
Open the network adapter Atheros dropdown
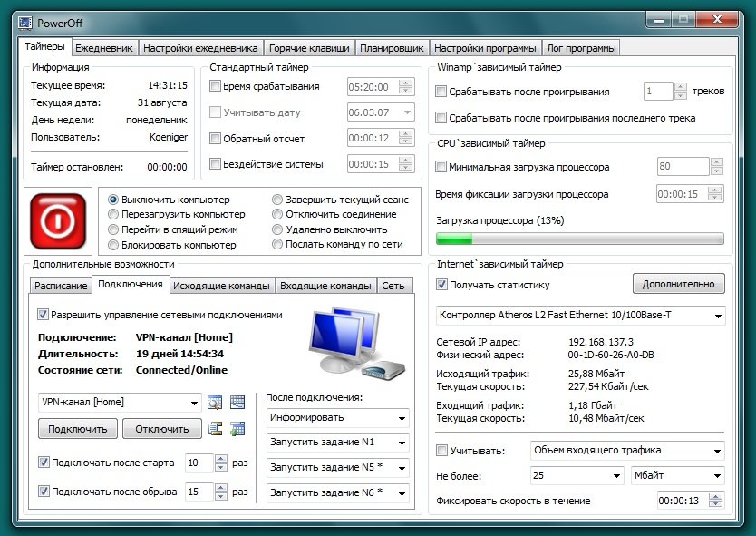[580, 316]
